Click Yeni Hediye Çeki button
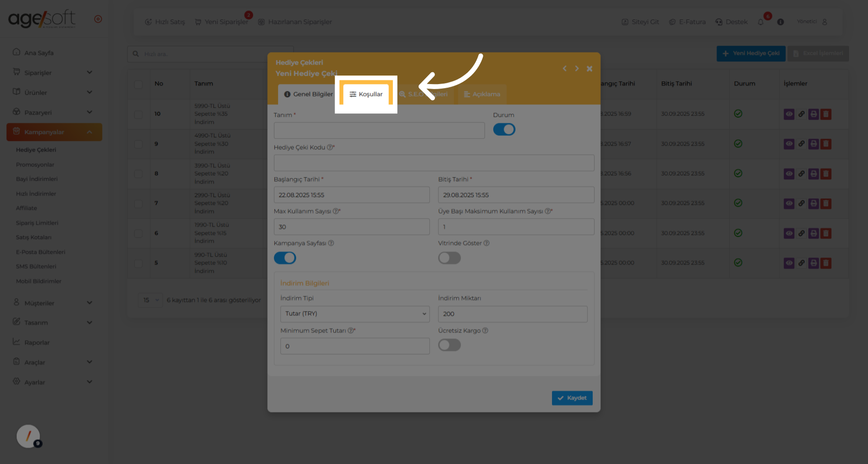 coord(750,53)
